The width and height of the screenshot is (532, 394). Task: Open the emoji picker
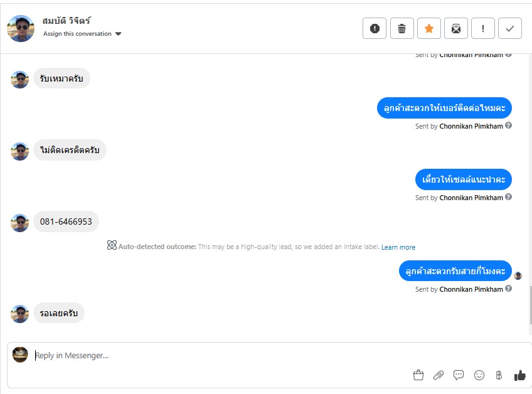[x=479, y=375]
